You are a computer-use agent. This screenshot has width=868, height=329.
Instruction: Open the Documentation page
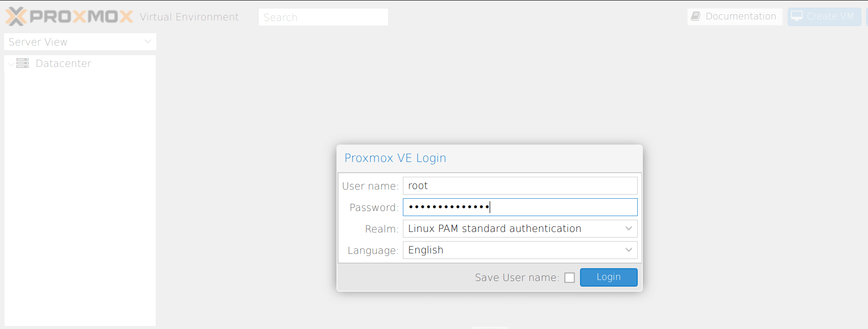coord(734,16)
